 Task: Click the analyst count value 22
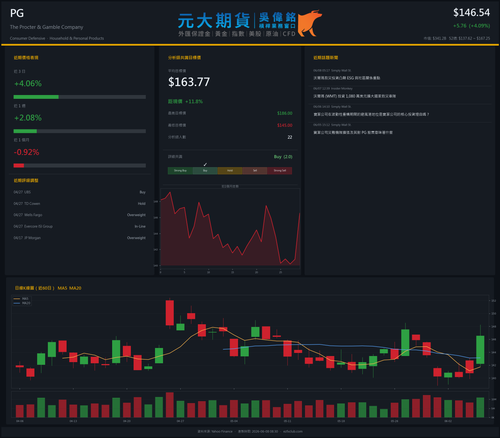click(290, 137)
